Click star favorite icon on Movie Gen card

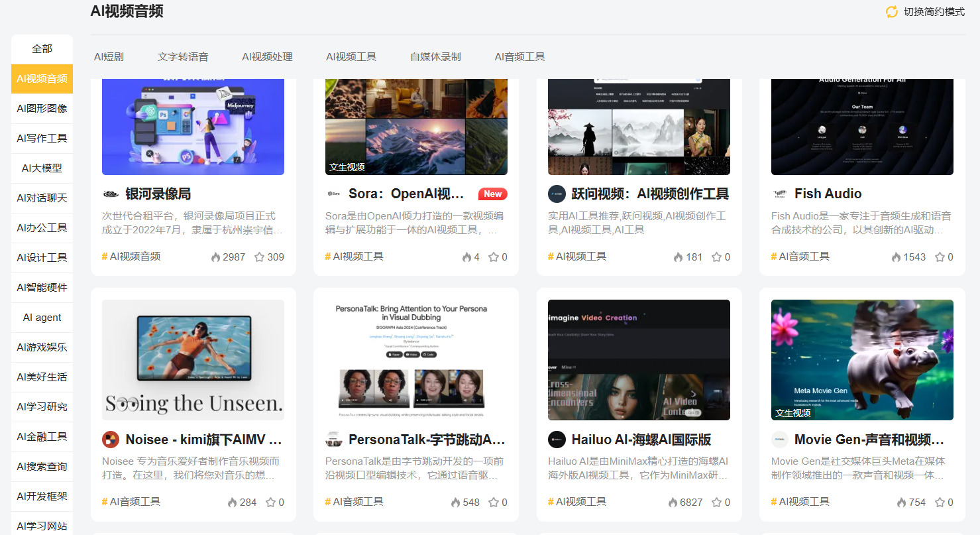point(940,503)
